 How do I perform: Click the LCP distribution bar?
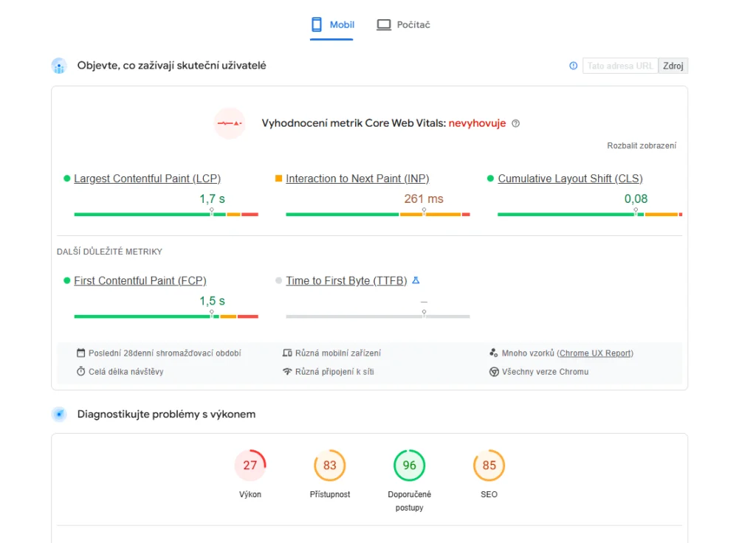coord(166,214)
